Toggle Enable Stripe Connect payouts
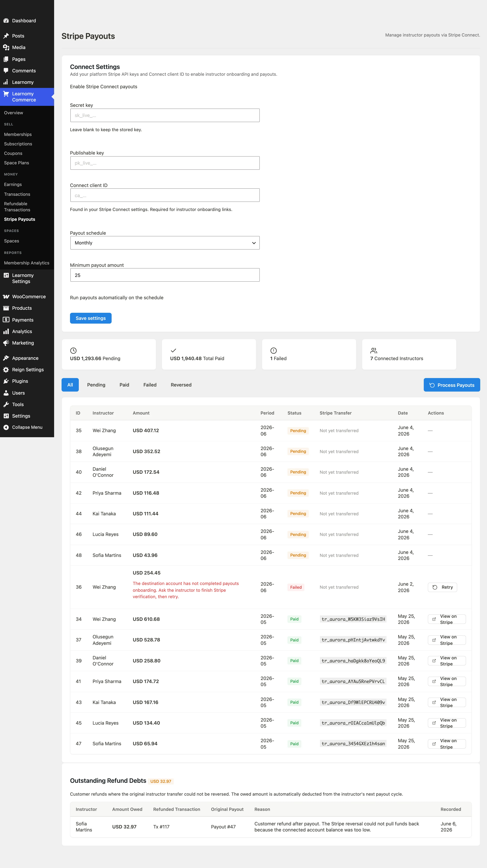 [x=103, y=87]
